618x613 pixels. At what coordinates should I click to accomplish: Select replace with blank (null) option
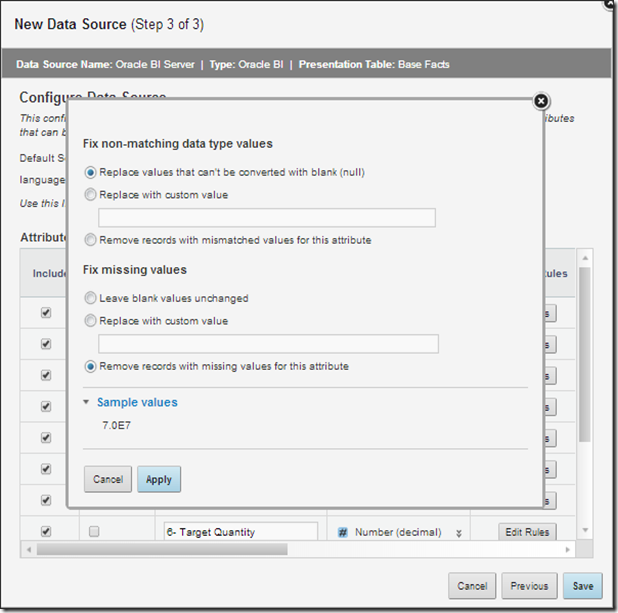click(91, 172)
